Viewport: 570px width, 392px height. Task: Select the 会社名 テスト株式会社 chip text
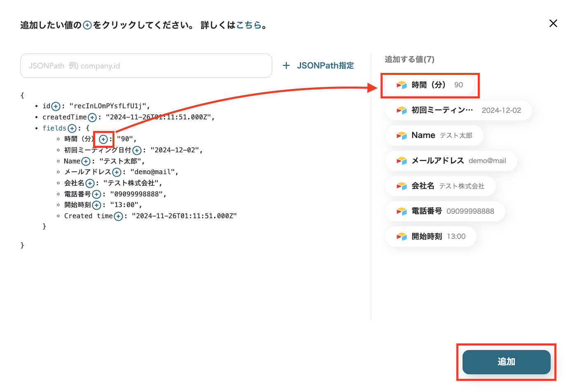pos(448,186)
